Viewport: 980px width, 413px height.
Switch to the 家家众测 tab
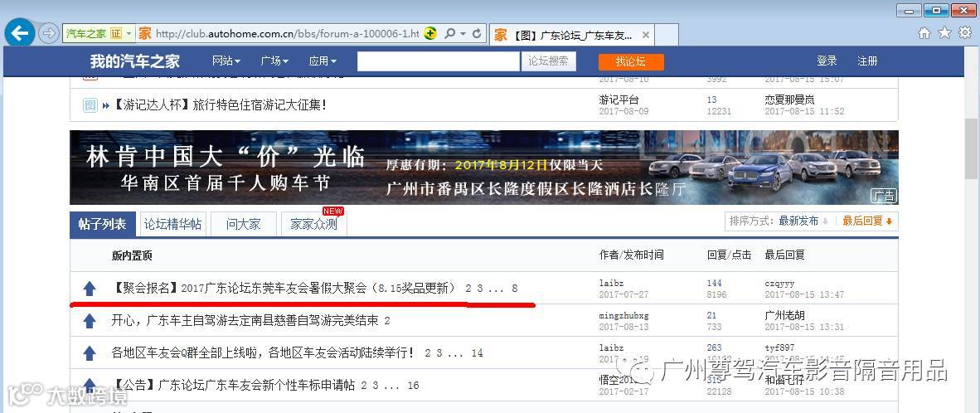point(313,224)
